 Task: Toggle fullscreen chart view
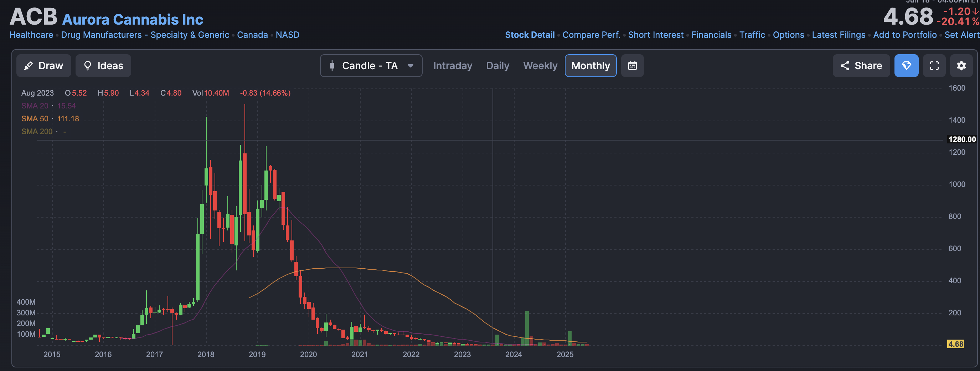pyautogui.click(x=934, y=66)
